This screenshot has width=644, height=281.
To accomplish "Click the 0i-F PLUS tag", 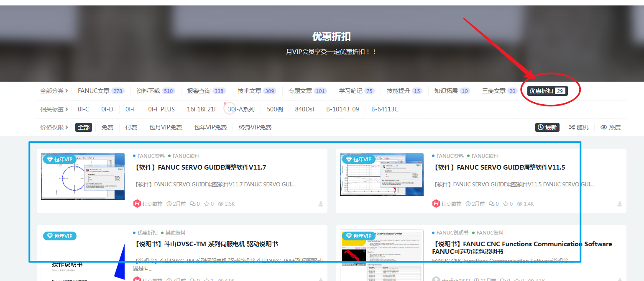I will [x=161, y=109].
